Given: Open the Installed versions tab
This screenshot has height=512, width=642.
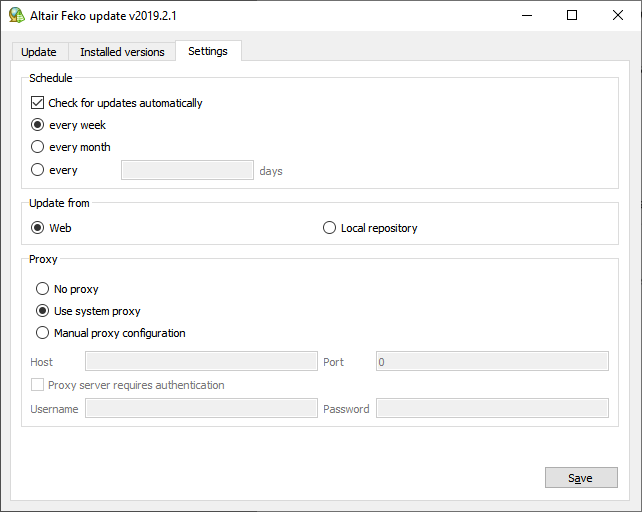Looking at the screenshot, I should coord(122,52).
